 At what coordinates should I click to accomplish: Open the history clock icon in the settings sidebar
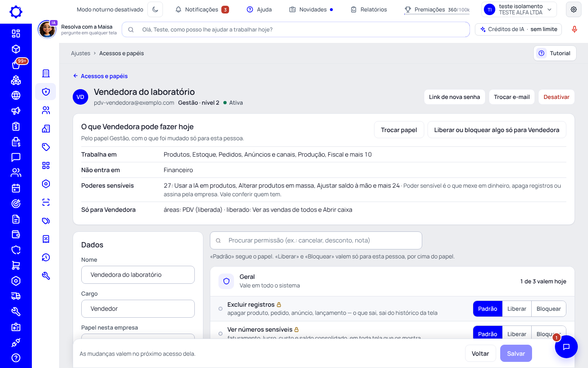point(46,257)
